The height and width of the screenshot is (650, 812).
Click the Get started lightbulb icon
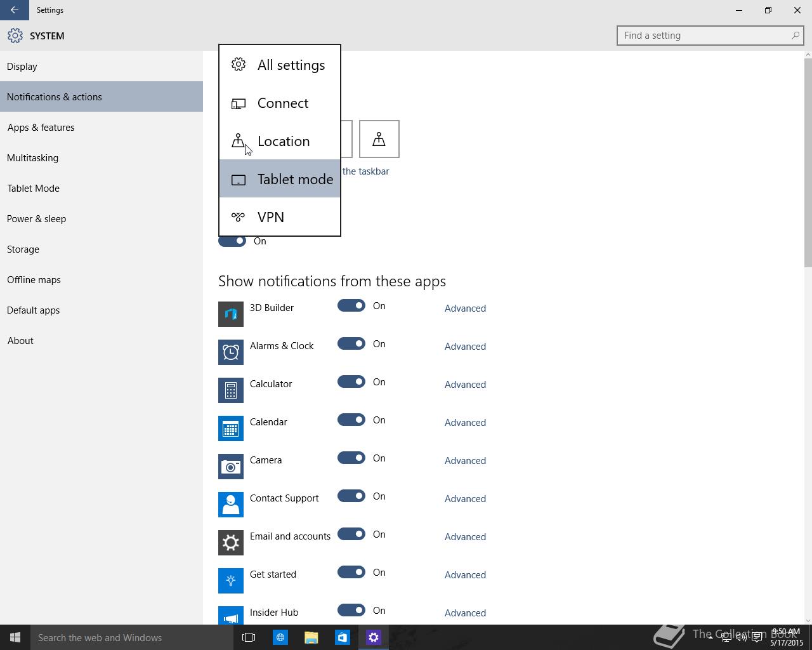231,581
